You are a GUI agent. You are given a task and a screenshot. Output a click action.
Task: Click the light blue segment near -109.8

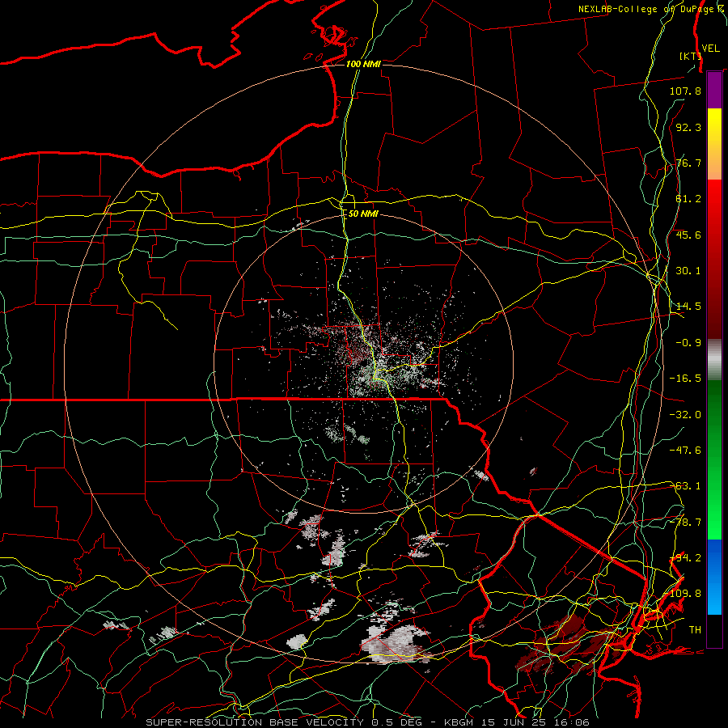714,597
